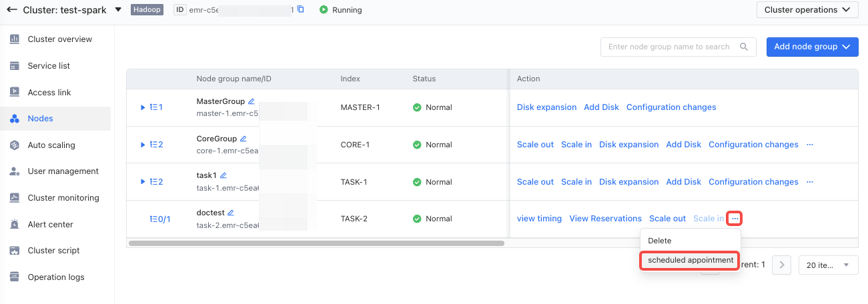This screenshot has width=868, height=304.
Task: Click Configuration changes for CoreGroup
Action: click(x=753, y=145)
